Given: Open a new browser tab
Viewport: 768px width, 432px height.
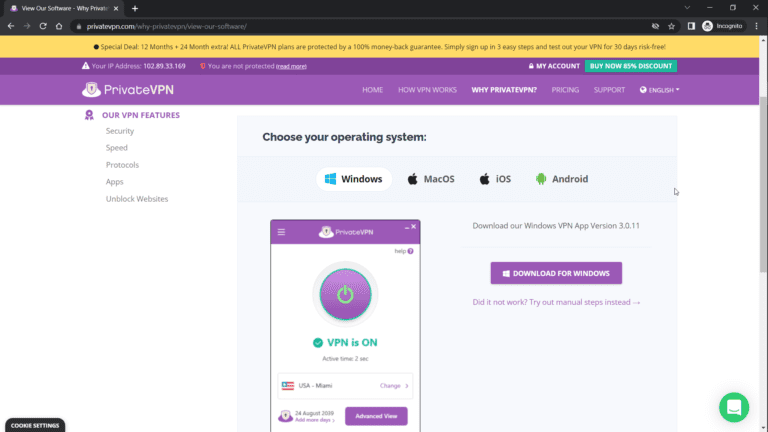Looking at the screenshot, I should coord(135,8).
